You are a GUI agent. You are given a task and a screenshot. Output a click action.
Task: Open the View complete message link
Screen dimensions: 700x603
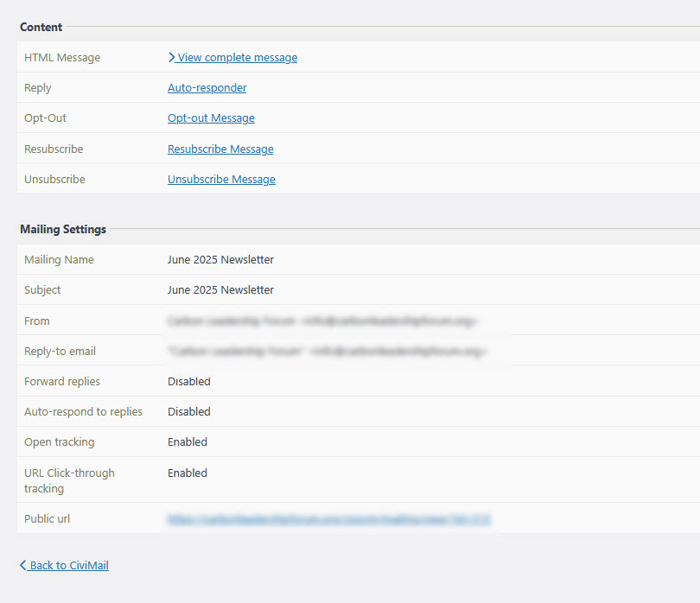click(x=237, y=58)
